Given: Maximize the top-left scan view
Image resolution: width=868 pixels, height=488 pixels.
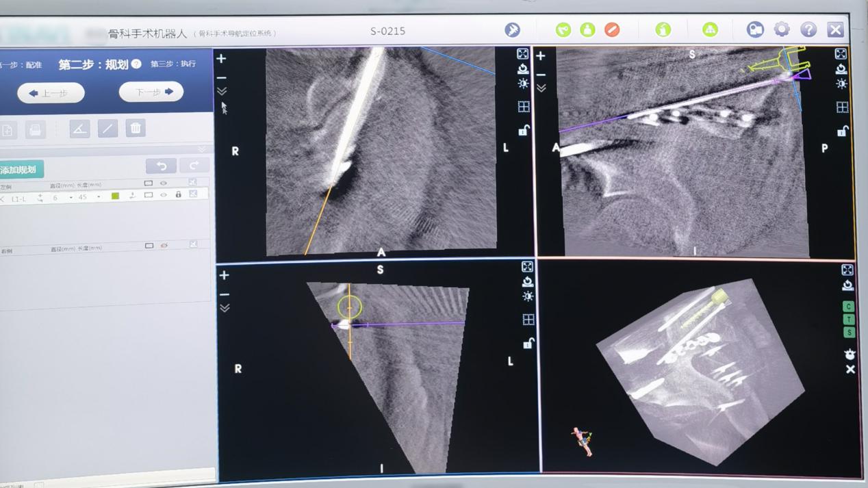Looking at the screenshot, I should click(522, 54).
